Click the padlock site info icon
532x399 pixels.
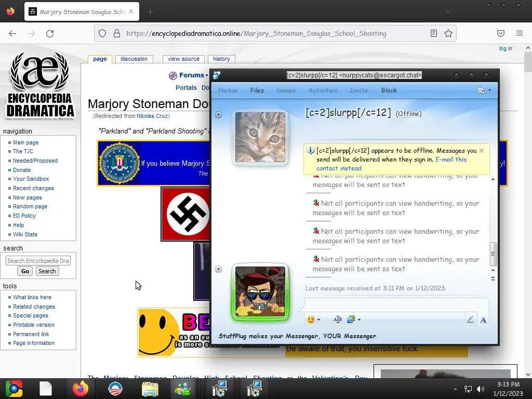point(117,33)
